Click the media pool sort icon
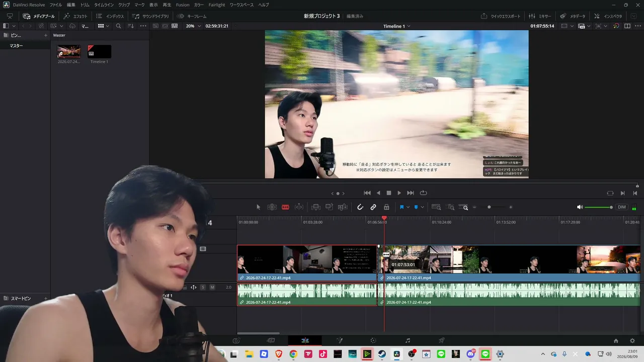This screenshot has height=362, width=644. pyautogui.click(x=131, y=26)
